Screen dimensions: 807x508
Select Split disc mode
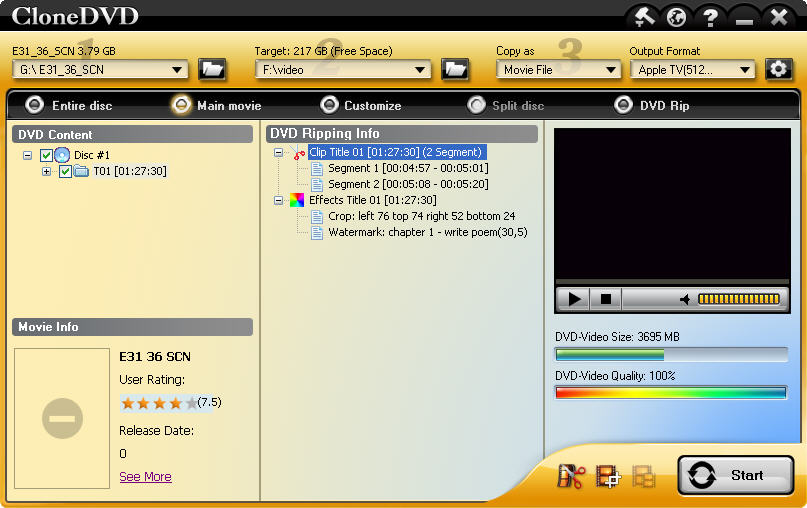point(506,106)
